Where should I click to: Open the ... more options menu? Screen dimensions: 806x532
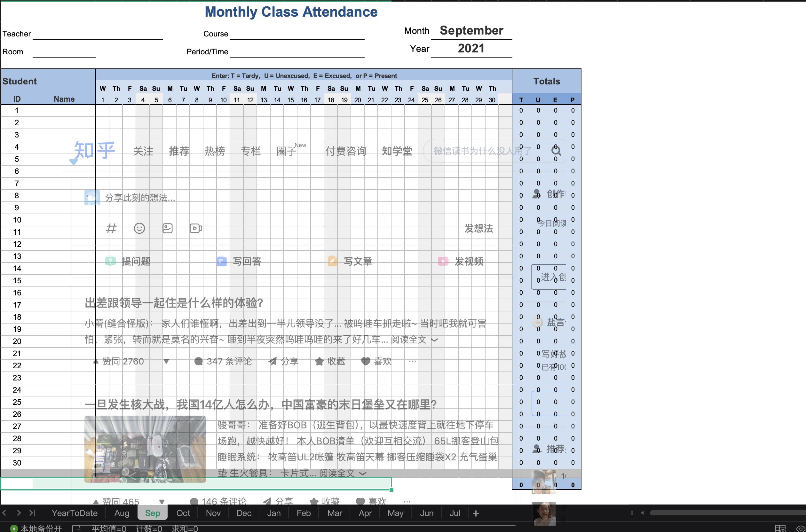click(412, 361)
